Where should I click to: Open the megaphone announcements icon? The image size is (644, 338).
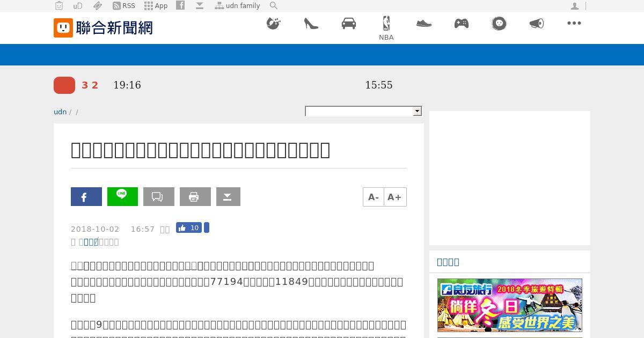537,24
